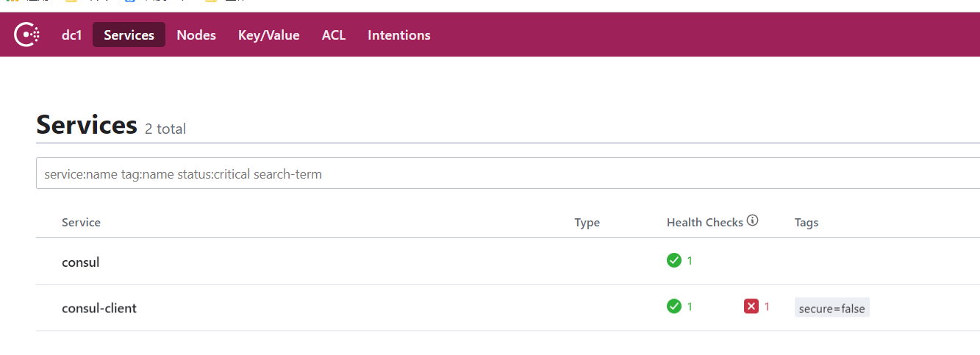Go to the Nodes tab
This screenshot has width=980, height=355.
(x=196, y=35)
